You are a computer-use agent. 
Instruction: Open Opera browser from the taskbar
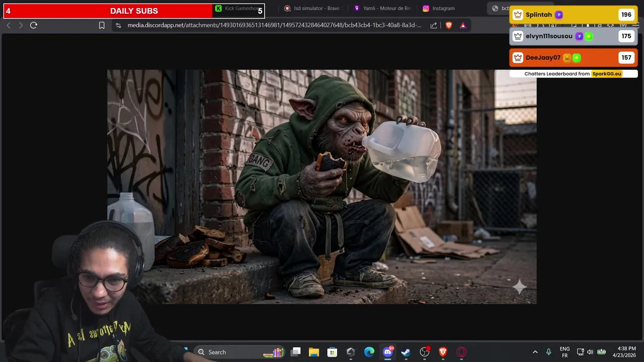coord(461,352)
